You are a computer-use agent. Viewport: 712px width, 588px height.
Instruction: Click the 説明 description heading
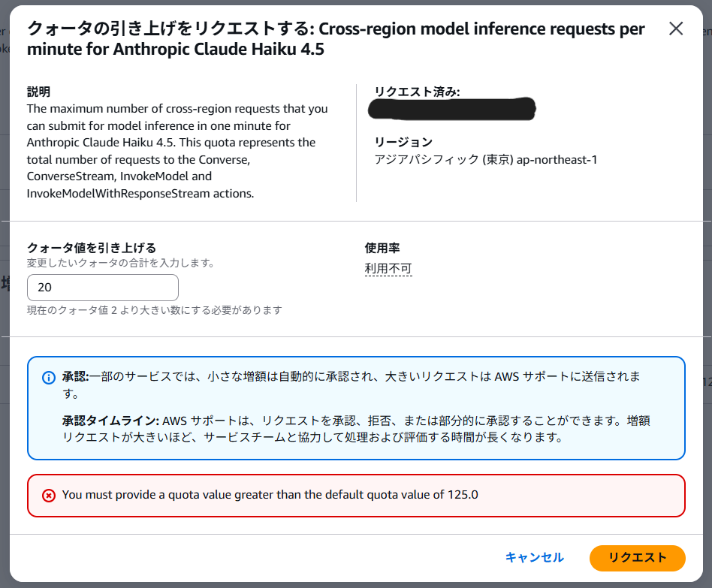(x=38, y=92)
